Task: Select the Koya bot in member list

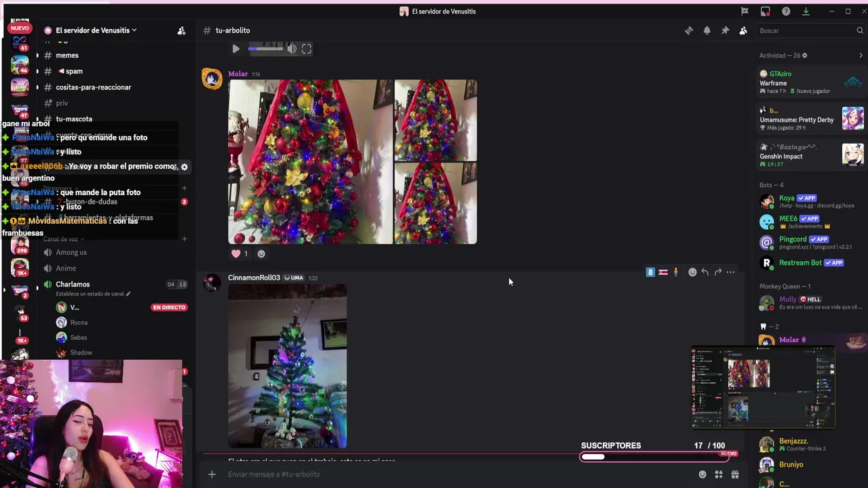Action: 810,201
